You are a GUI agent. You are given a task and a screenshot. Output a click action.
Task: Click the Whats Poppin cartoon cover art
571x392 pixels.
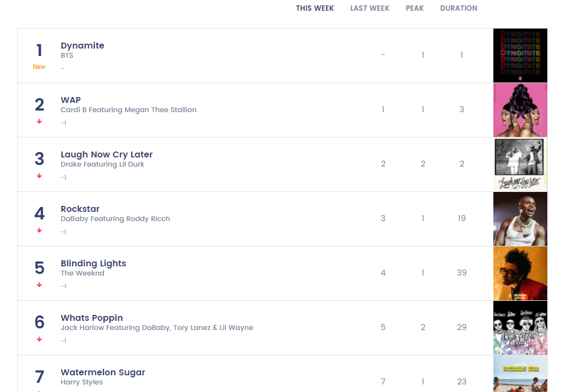click(x=520, y=328)
